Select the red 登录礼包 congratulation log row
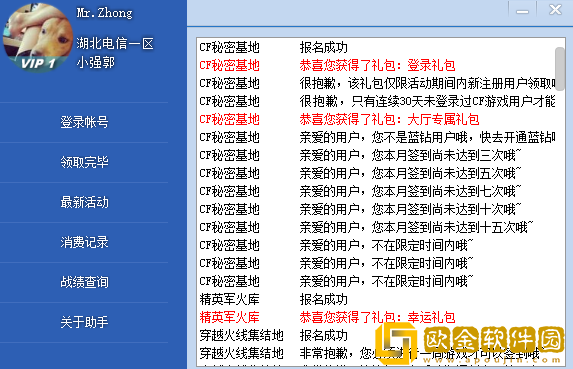 click(x=376, y=65)
